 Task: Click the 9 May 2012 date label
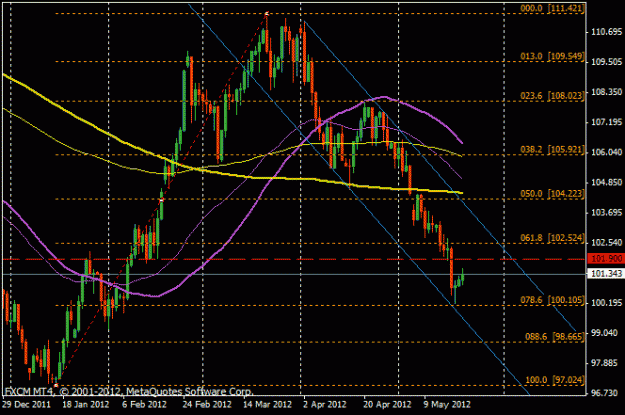pyautogui.click(x=447, y=405)
